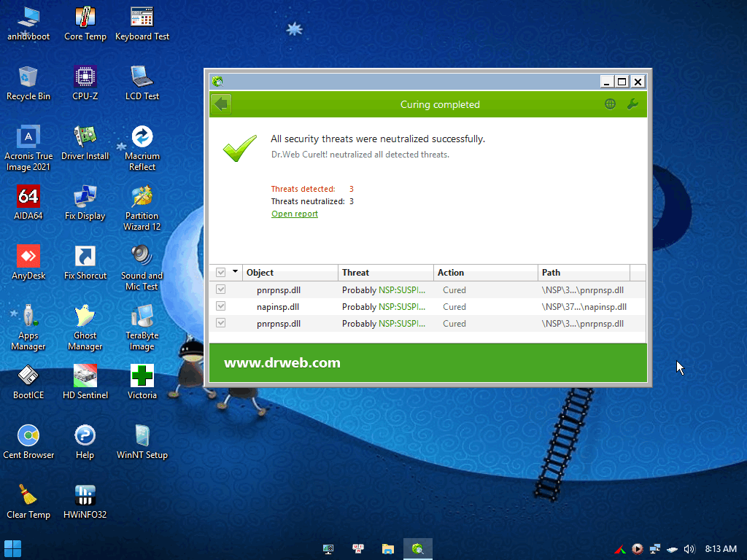Screen dimensions: 747x560
Task: Sort by the Path column header
Action: pos(584,273)
